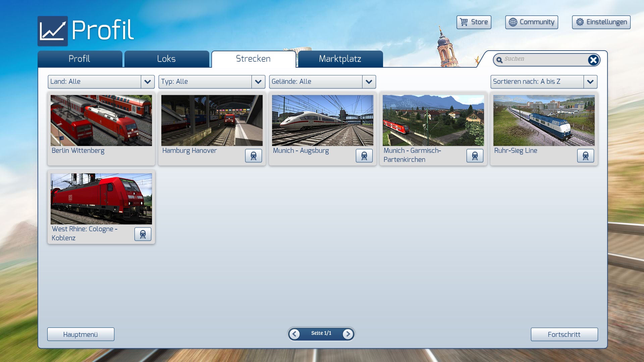
Task: Go to previous page arrow
Action: [x=294, y=334]
